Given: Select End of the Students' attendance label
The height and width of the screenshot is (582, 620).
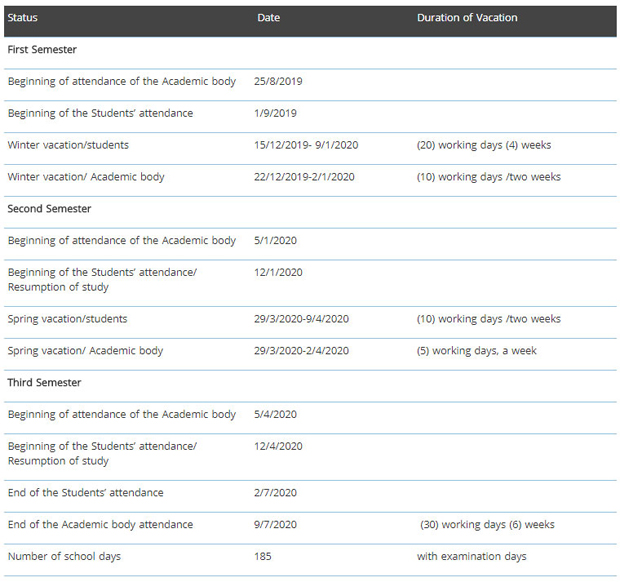Looking at the screenshot, I should pos(85,492).
